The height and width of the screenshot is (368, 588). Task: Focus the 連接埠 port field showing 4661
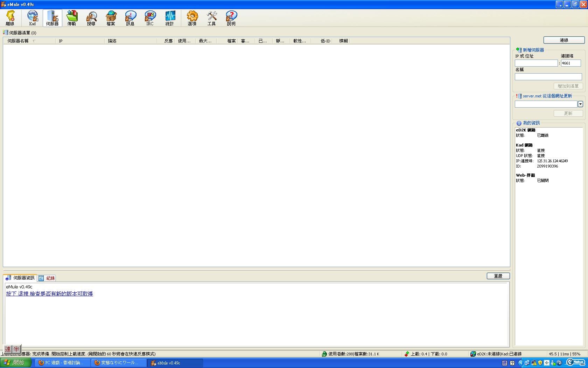coord(571,63)
